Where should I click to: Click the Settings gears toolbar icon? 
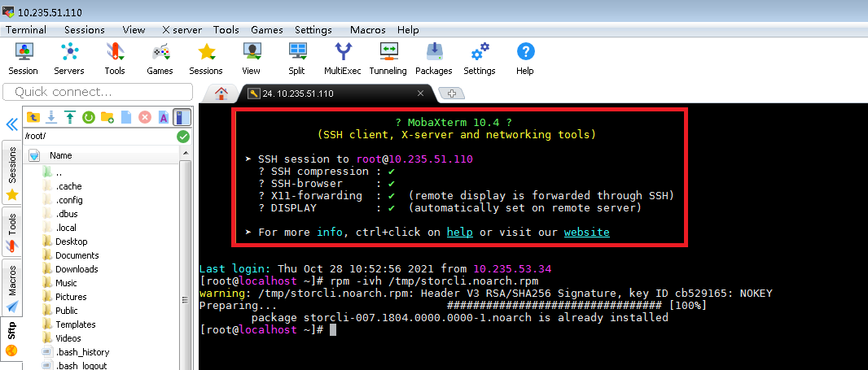pyautogui.click(x=480, y=59)
